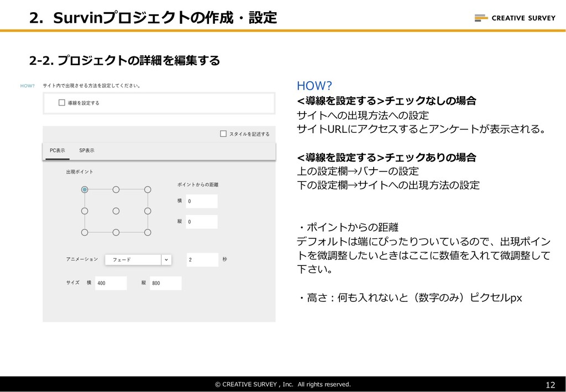Viewport: 566px width, 392px height.
Task: Select the middle-right 出現ポイント radio
Action: (x=148, y=211)
